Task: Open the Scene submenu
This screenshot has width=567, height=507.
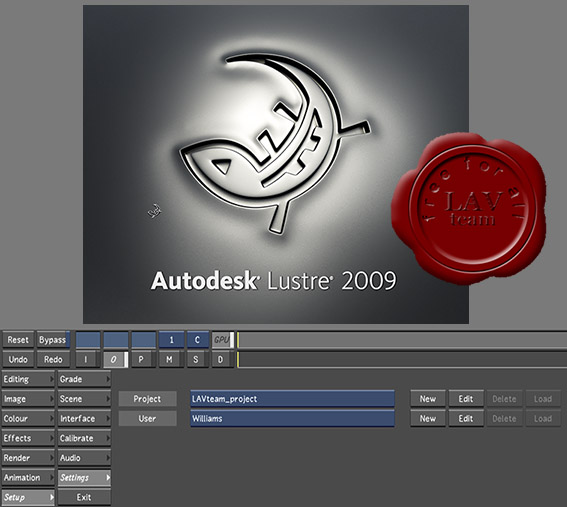Action: tap(84, 399)
